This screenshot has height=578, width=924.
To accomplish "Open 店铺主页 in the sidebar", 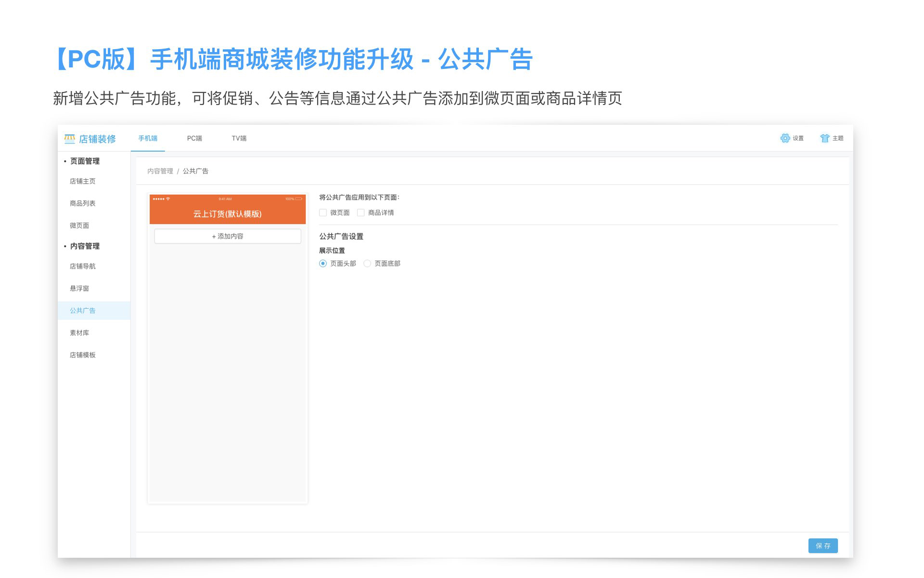I will pos(83,181).
